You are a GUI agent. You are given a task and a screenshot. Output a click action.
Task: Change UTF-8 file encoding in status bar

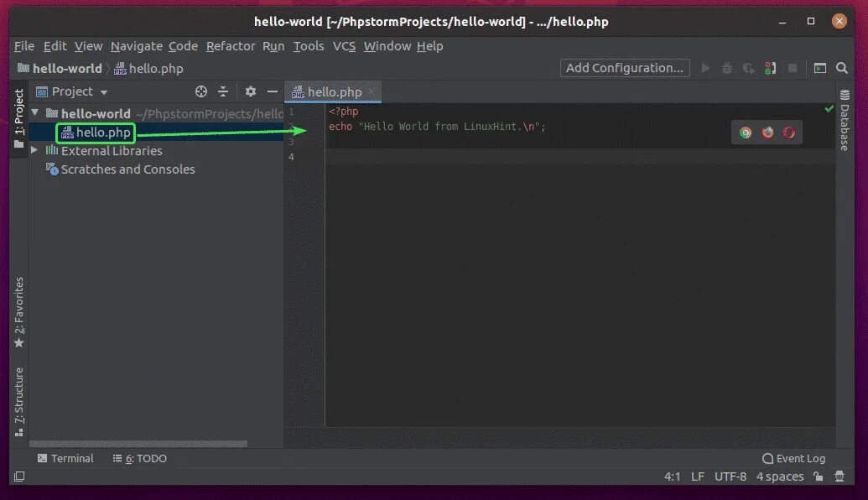[x=730, y=477]
